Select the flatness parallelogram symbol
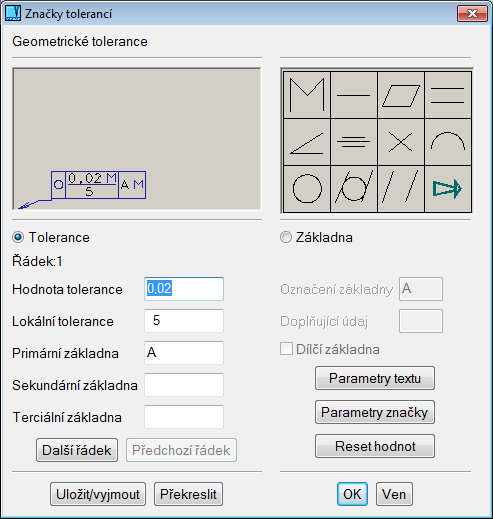 (x=401, y=95)
